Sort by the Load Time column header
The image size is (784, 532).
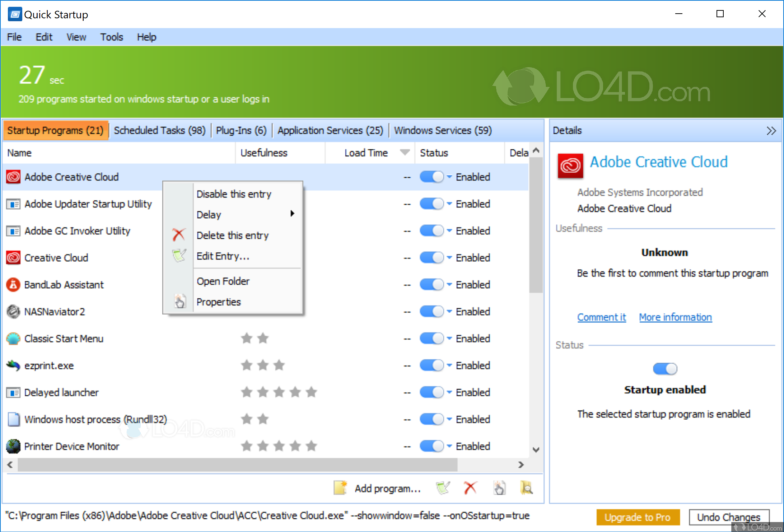coord(366,153)
